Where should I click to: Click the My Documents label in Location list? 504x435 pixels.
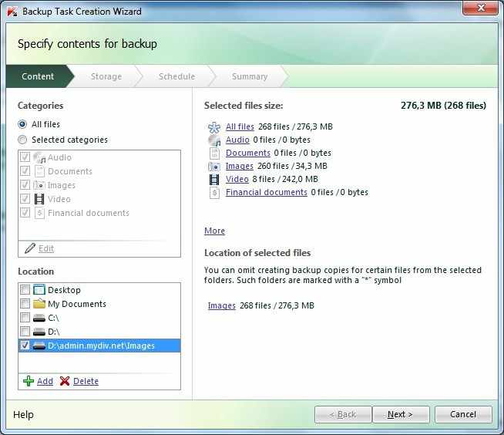[77, 304]
